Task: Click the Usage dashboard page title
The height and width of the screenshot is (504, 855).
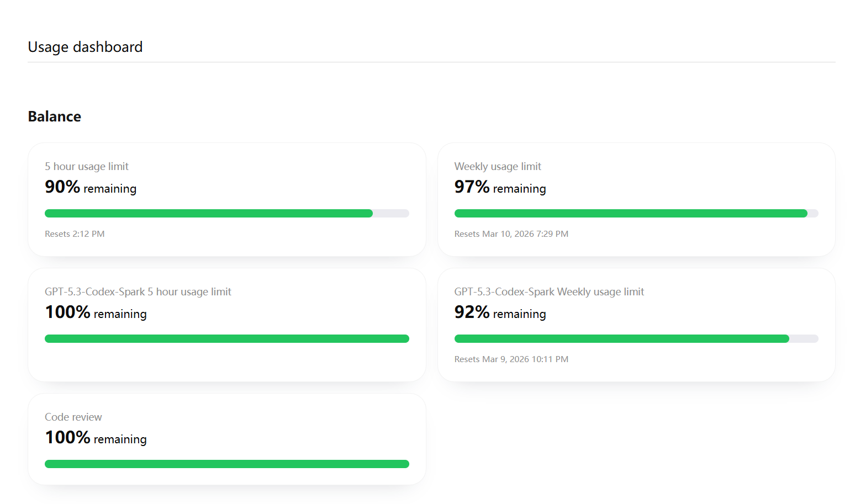Action: point(85,47)
